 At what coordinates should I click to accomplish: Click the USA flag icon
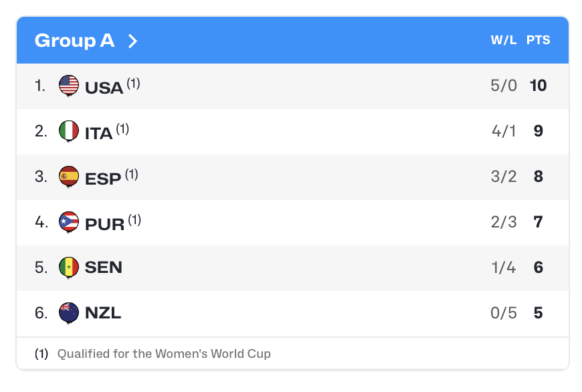point(69,86)
